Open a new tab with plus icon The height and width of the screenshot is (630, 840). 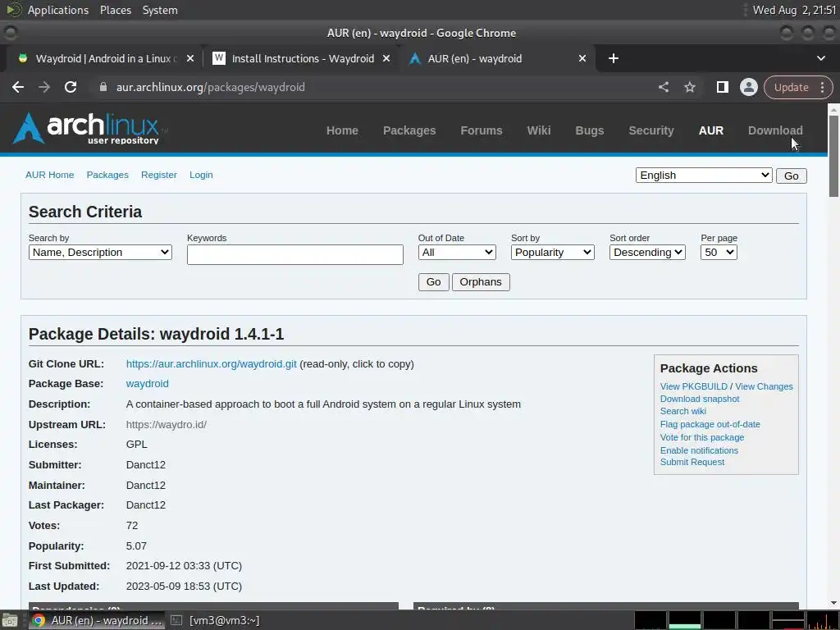(x=614, y=58)
